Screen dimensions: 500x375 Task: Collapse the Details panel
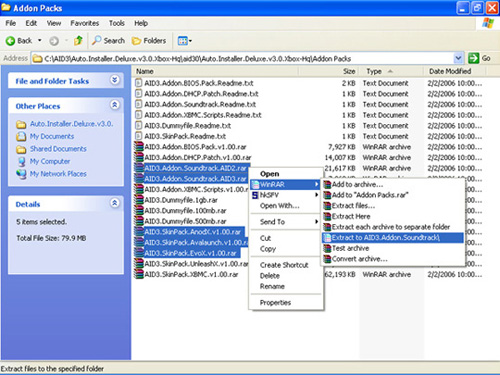coord(115,203)
